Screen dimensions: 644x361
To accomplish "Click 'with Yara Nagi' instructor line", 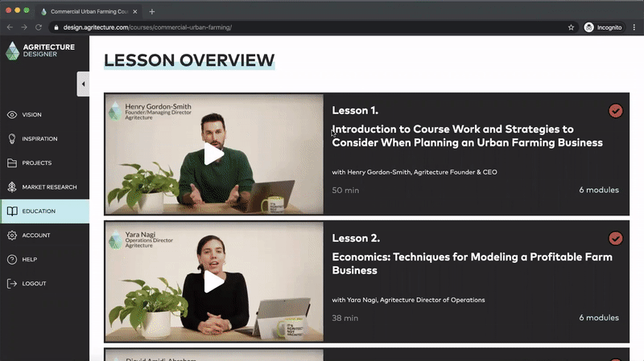I will tap(408, 300).
